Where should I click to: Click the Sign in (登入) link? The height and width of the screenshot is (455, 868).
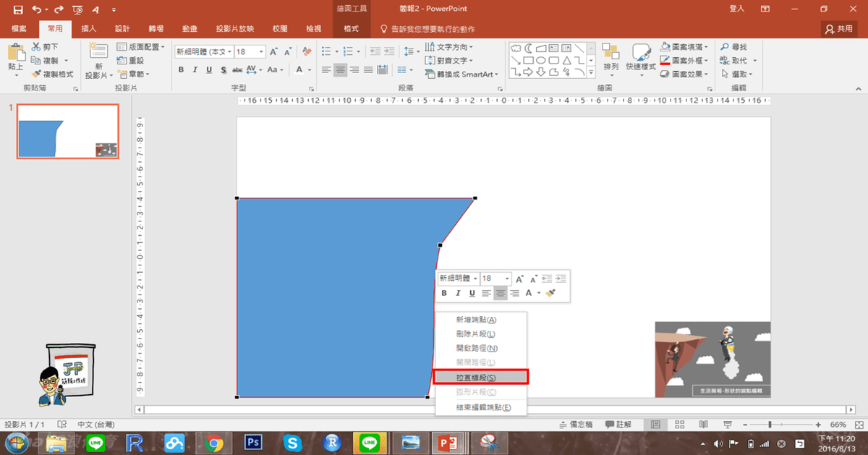coord(737,9)
